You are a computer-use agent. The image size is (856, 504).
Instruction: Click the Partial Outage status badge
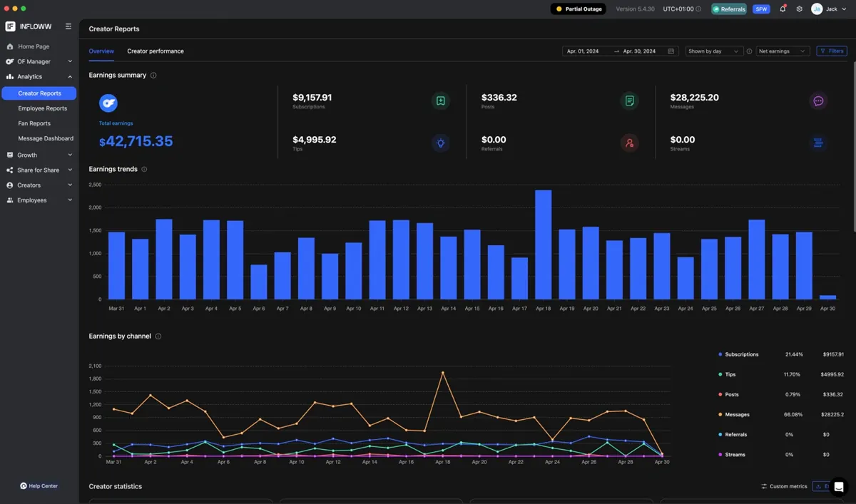(x=579, y=9)
